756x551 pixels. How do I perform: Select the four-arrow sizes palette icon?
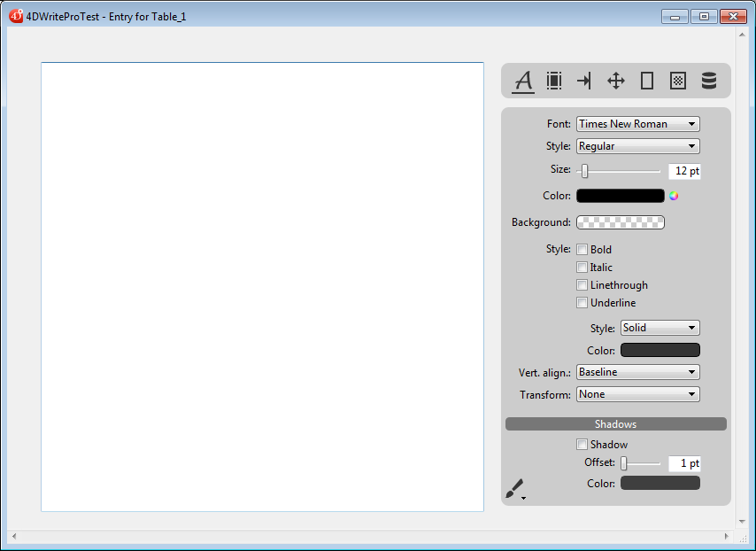point(616,81)
